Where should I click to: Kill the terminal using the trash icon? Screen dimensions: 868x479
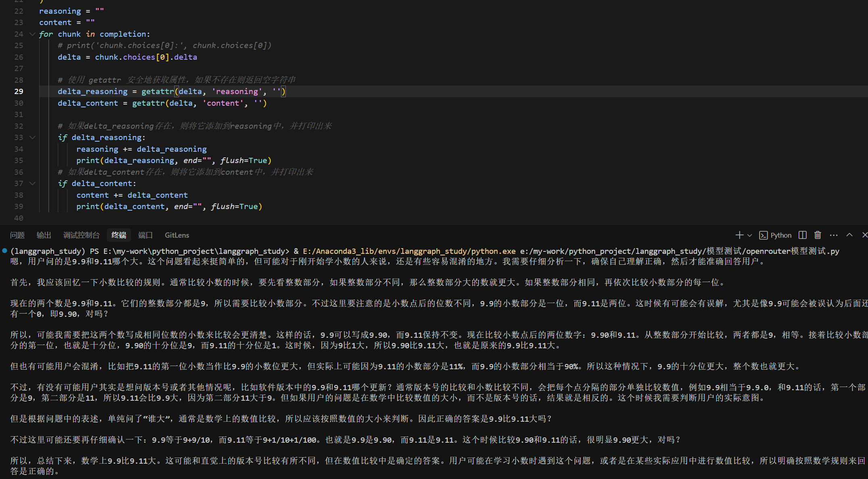point(818,235)
